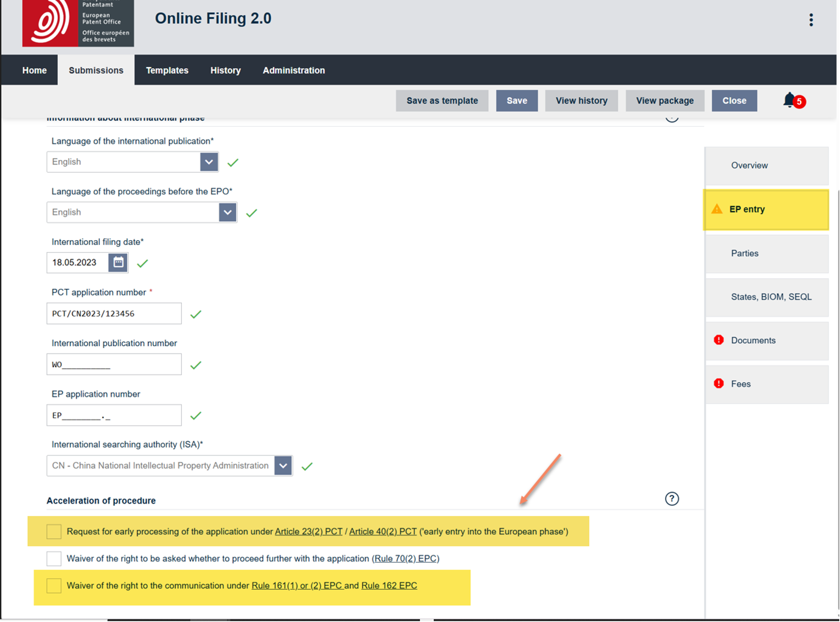Screen dimensions: 840x622
Task: Expand the international publication language dropdown
Action: 209,162
